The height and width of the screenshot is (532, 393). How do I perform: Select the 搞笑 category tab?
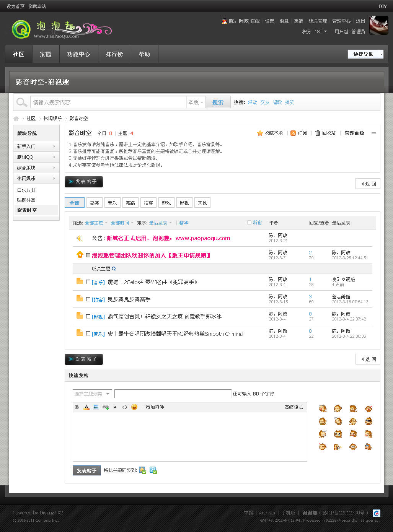94,203
